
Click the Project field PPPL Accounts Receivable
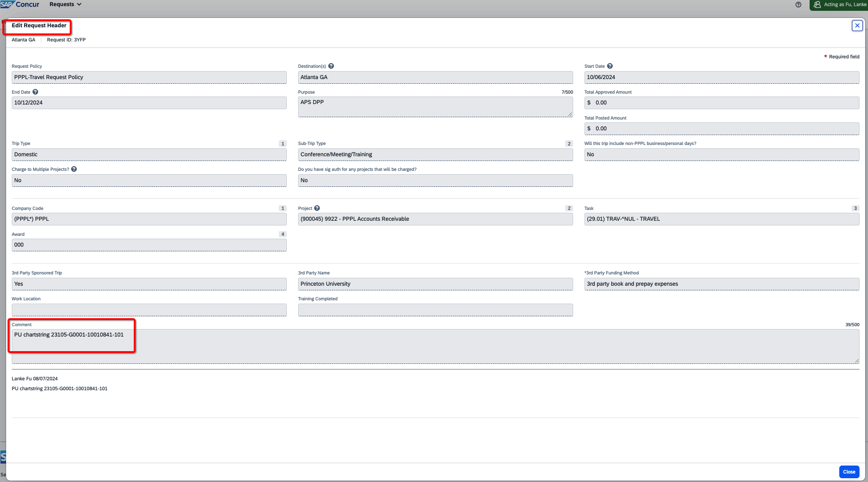click(x=435, y=219)
